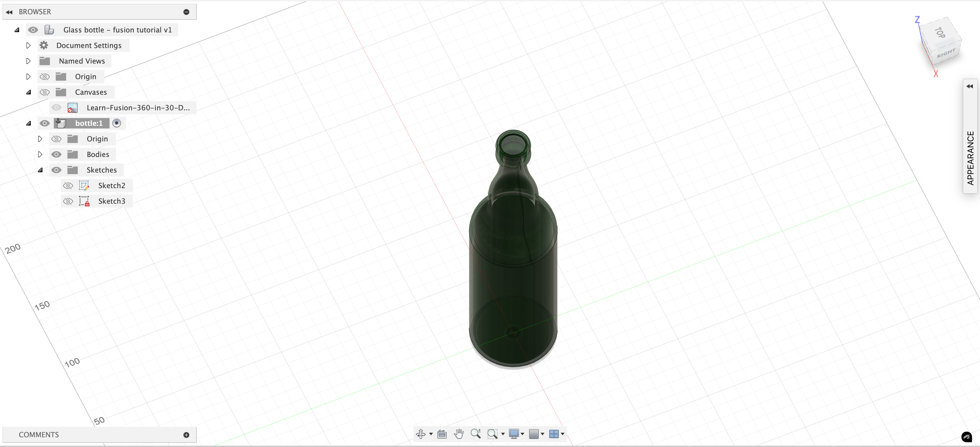The width and height of the screenshot is (980, 447).
Task: Click the Look At tool icon
Action: click(442, 434)
